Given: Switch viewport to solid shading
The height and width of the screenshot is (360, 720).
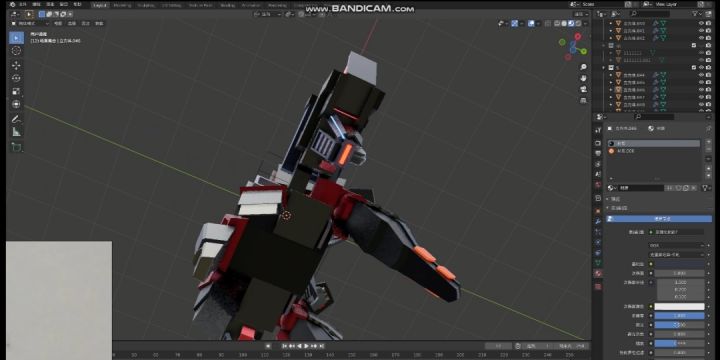Looking at the screenshot, I should coord(564,23).
